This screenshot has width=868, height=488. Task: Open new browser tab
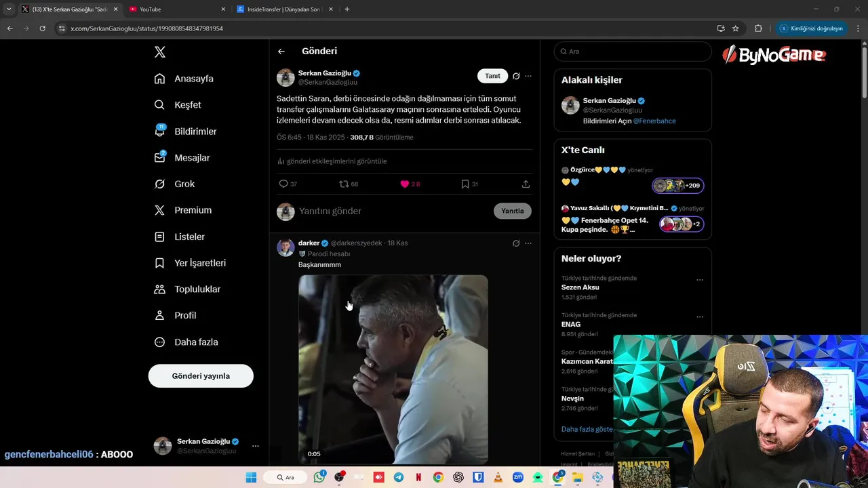(347, 9)
